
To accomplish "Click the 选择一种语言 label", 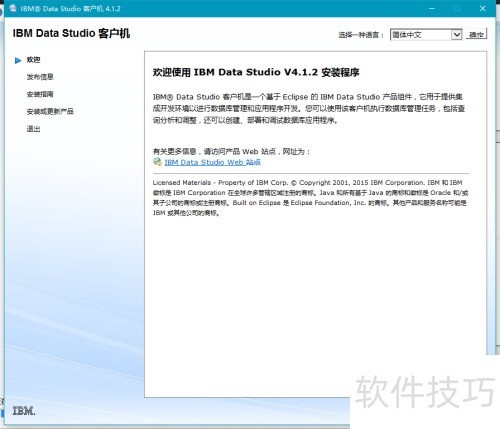I will coord(362,35).
